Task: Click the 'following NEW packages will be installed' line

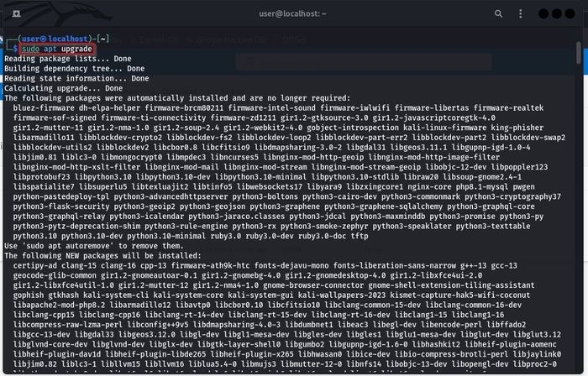Action: (102, 256)
